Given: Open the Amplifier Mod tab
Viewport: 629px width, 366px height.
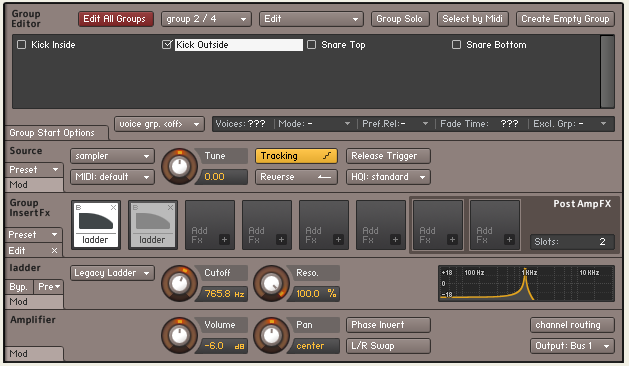Looking at the screenshot, I should pyautogui.click(x=34, y=354).
